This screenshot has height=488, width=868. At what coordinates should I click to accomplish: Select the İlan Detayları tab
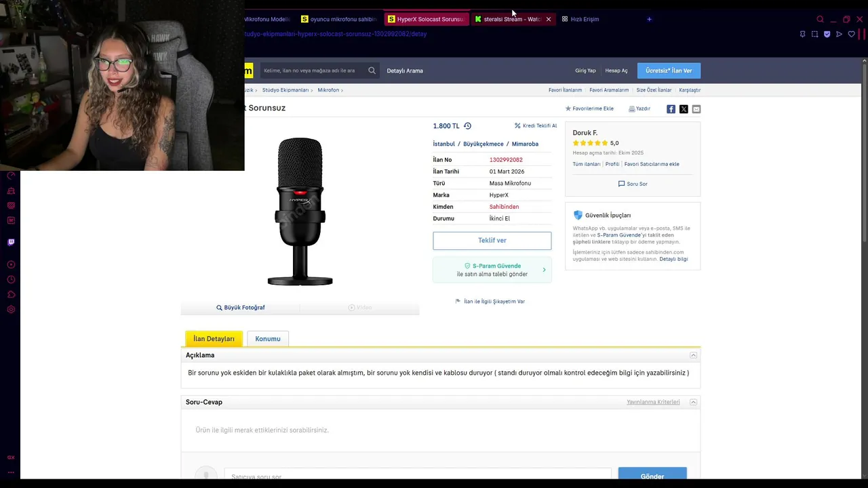tap(214, 339)
